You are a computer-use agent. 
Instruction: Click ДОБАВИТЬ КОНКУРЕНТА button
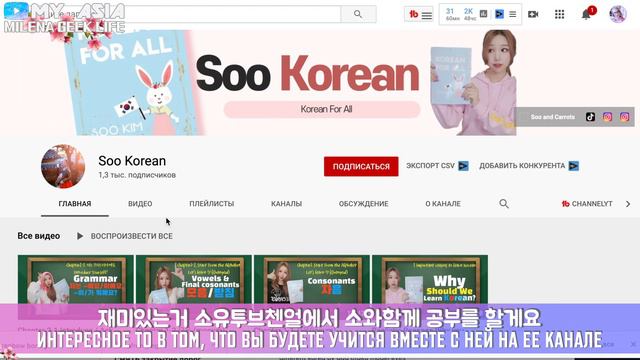tap(522, 166)
